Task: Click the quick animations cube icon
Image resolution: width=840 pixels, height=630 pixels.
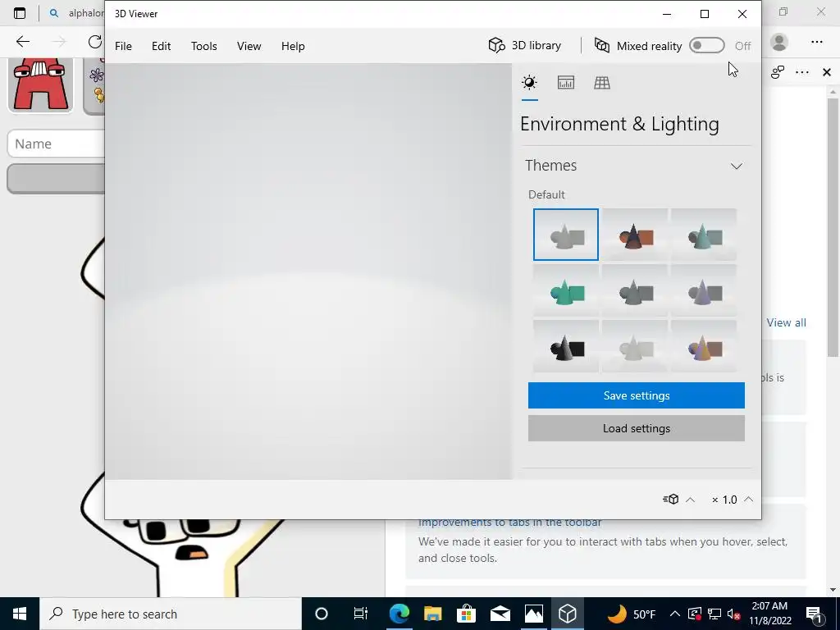Action: click(671, 500)
